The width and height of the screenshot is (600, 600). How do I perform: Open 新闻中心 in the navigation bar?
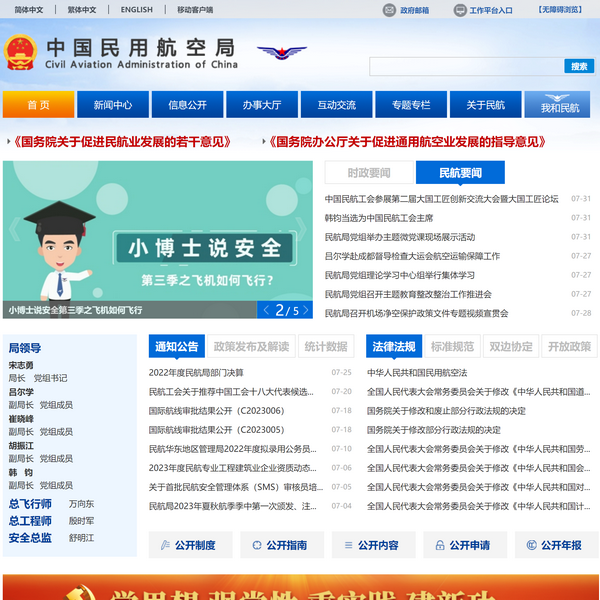112,105
